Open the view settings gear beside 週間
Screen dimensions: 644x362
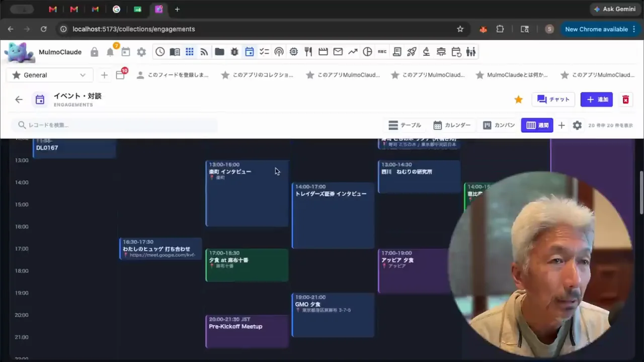pos(577,125)
